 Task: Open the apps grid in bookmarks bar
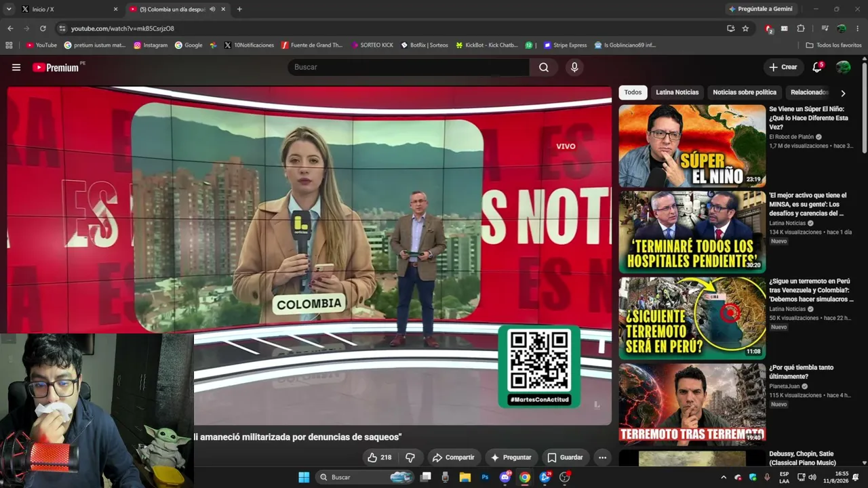(9, 45)
